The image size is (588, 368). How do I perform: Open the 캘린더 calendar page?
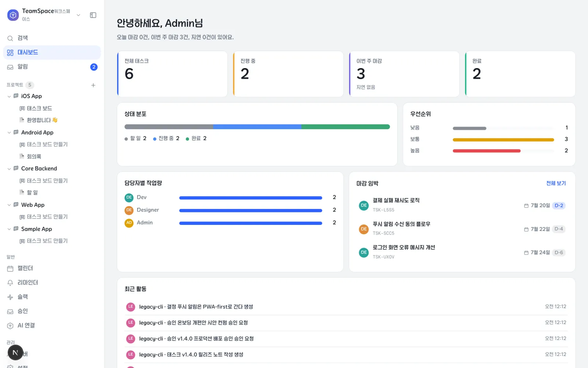tap(52, 268)
